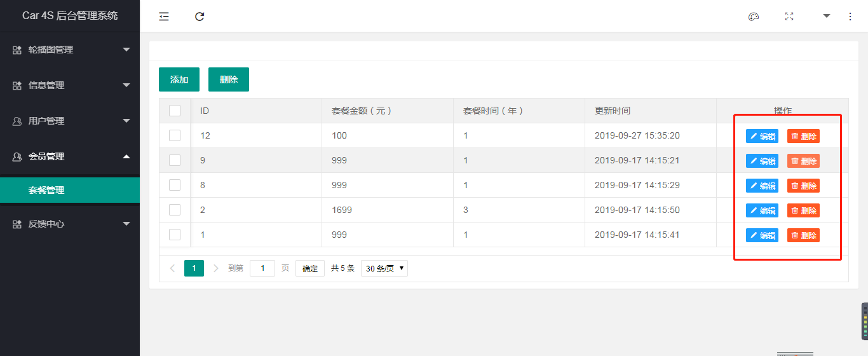Click the page number jump input field
The height and width of the screenshot is (356, 868).
pos(262,268)
